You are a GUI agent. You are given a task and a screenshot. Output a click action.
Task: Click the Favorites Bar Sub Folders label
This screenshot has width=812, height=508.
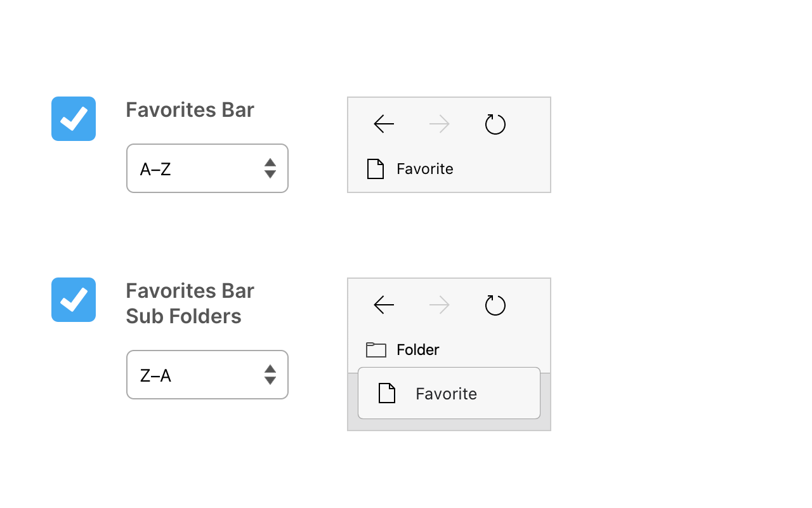190,304
